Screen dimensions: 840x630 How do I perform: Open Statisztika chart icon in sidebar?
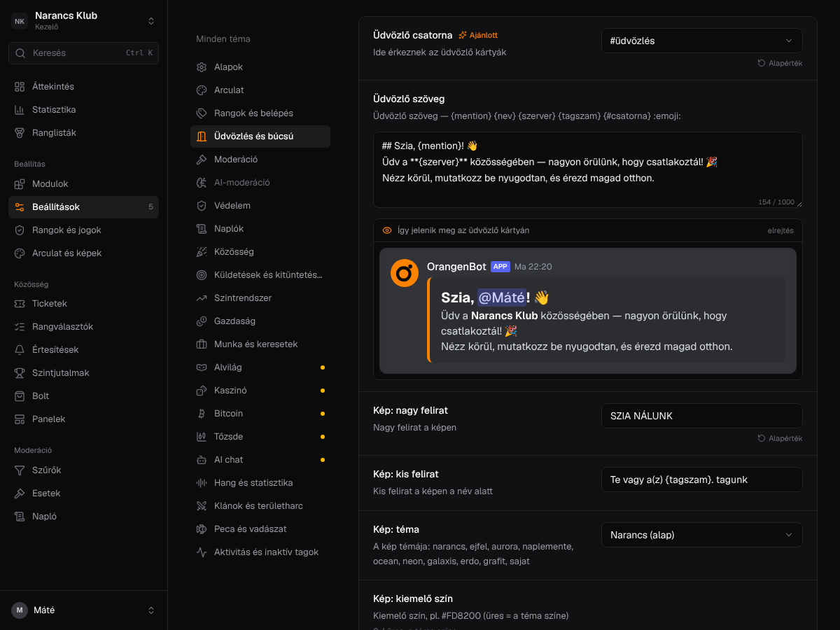20,110
